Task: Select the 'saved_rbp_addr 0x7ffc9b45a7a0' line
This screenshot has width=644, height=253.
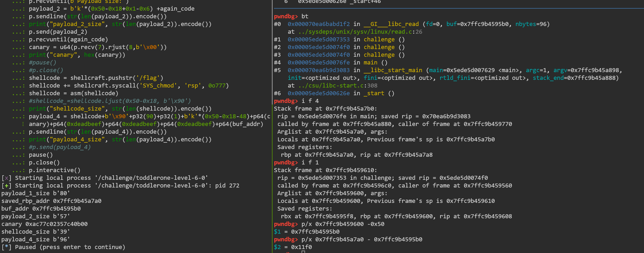Action: [x=51, y=201]
